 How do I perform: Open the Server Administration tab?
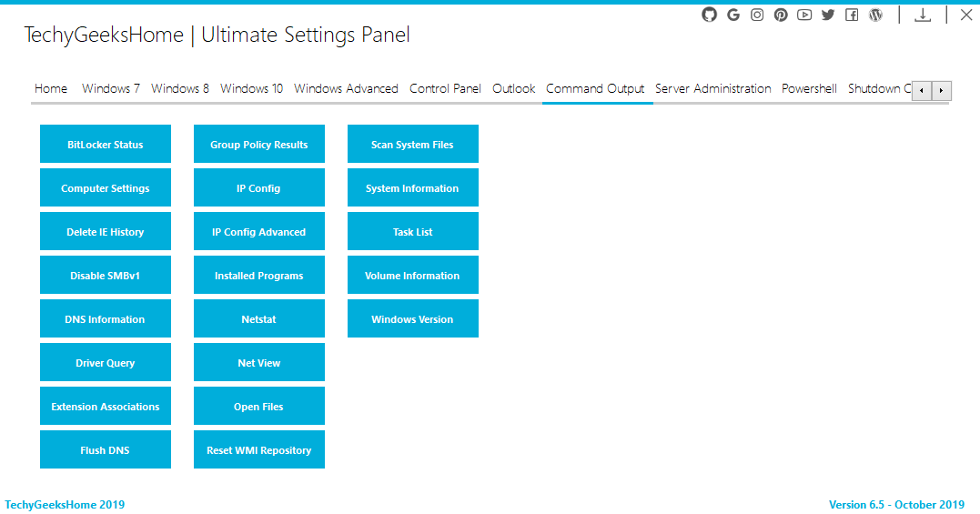pos(713,88)
